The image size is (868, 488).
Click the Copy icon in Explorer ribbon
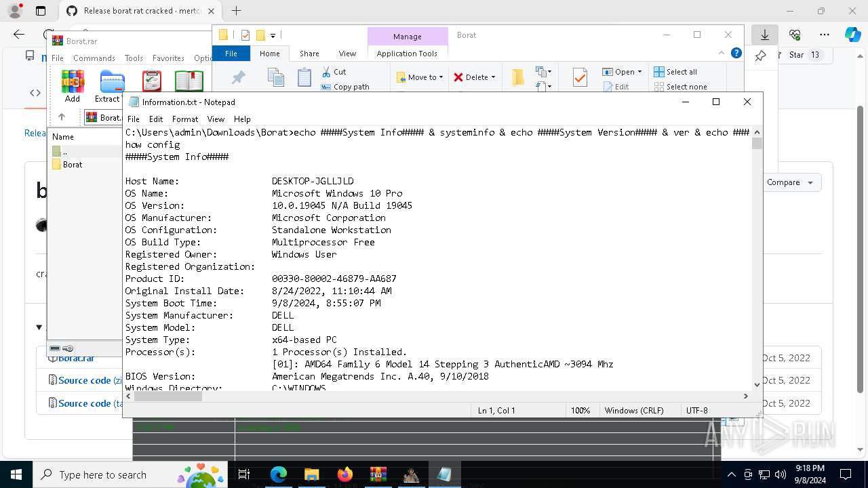[275, 77]
